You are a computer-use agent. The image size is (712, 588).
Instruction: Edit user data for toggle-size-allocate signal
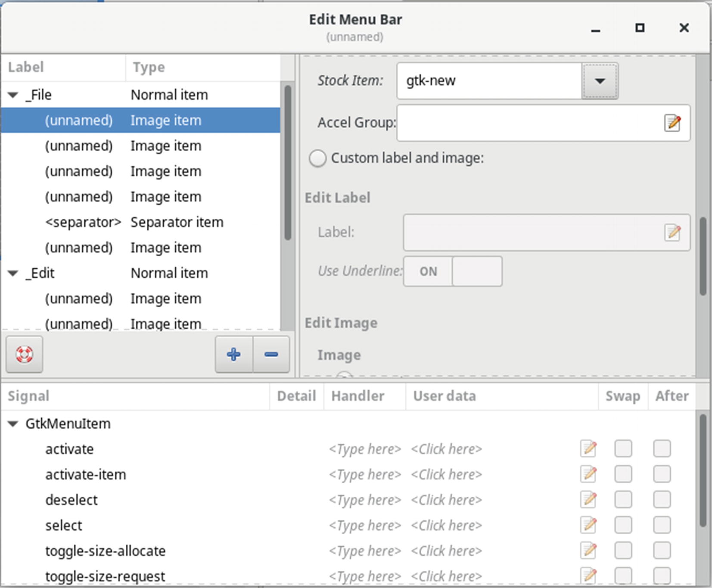pyautogui.click(x=588, y=551)
